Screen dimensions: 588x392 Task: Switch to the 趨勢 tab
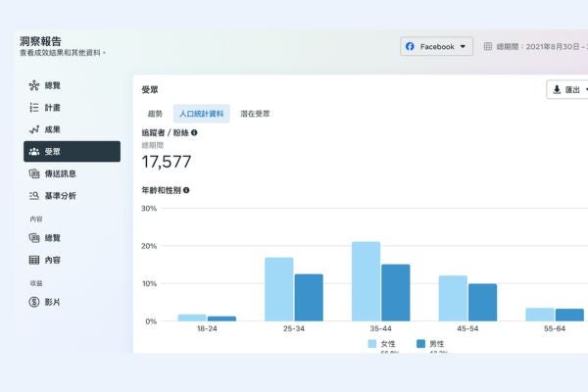pos(156,114)
